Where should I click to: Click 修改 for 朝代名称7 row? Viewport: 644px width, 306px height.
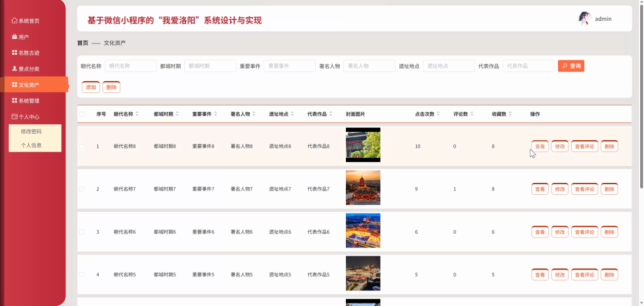tap(560, 189)
